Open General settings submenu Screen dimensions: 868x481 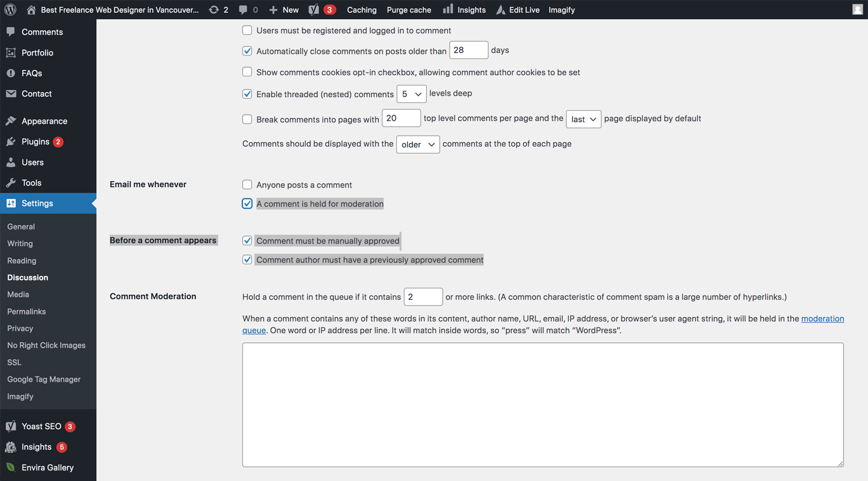point(21,227)
